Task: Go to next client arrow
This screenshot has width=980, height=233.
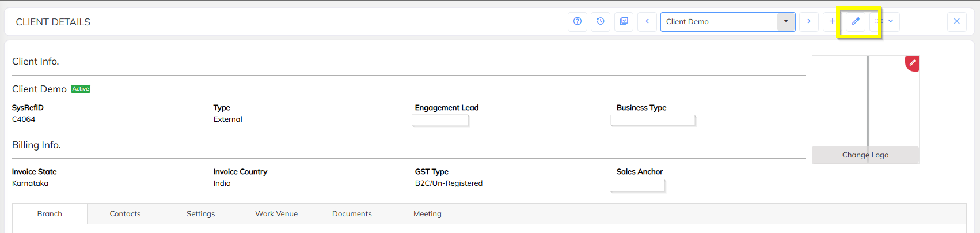Action: pyautogui.click(x=809, y=21)
